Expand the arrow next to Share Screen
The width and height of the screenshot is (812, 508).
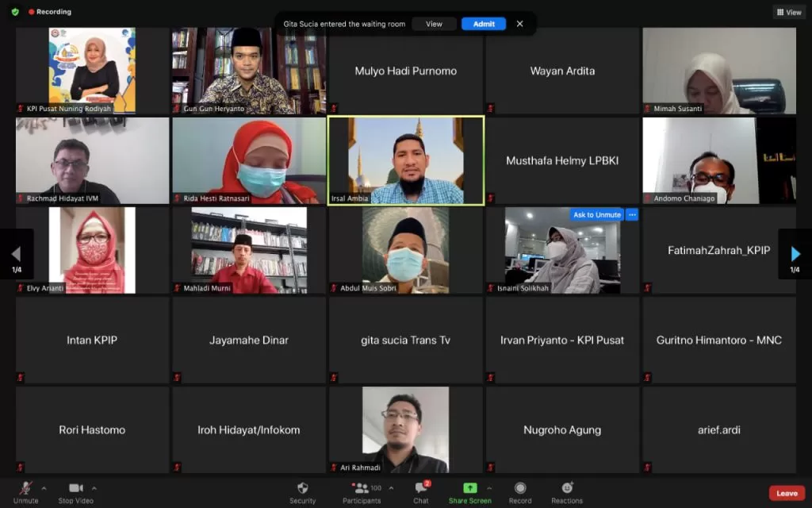[488, 488]
